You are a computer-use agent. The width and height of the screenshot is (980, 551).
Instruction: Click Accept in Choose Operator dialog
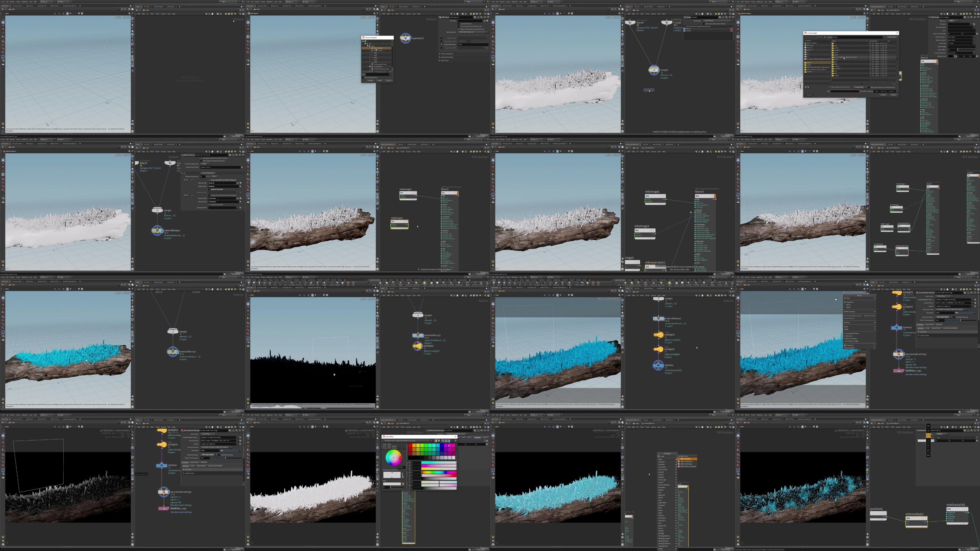371,81
